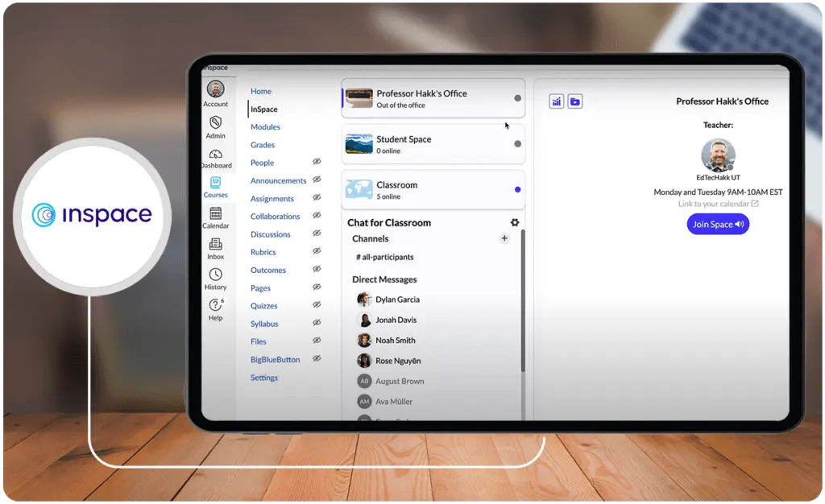Image resolution: width=825 pixels, height=504 pixels.
Task: Click Rose Nguyen's avatar
Action: (x=364, y=361)
